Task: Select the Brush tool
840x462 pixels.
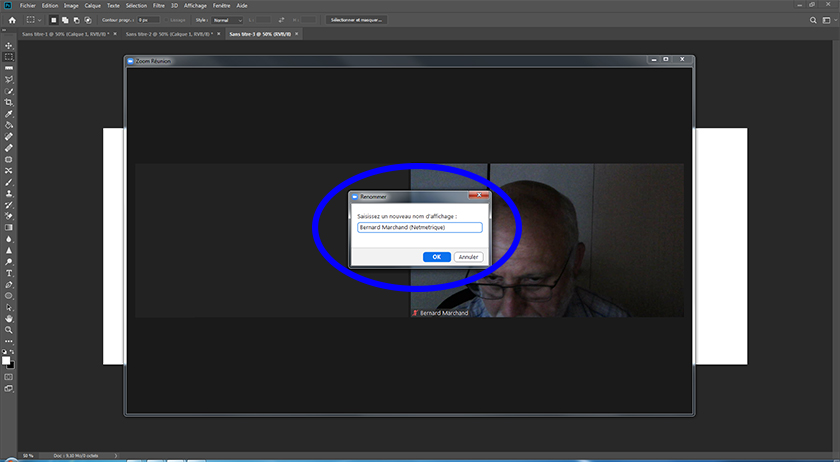Action: pyautogui.click(x=9, y=182)
